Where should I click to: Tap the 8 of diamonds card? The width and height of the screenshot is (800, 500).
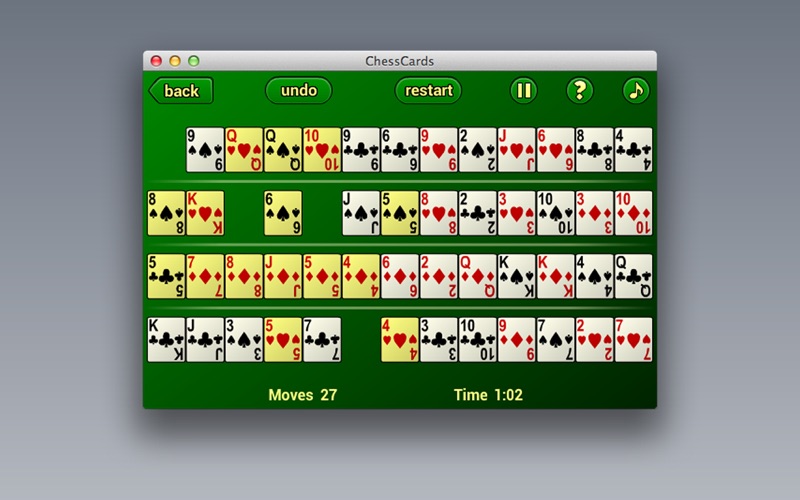coord(244,277)
